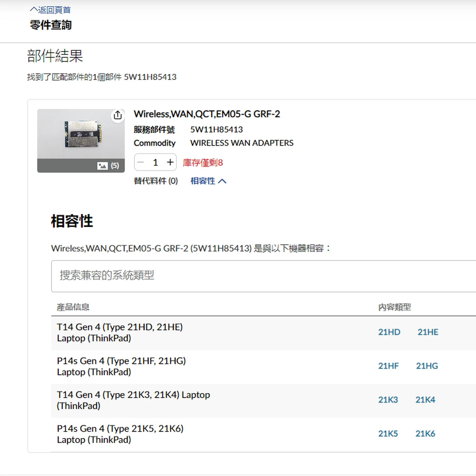Increase quantity with the plus button
Viewport: 476px width, 476px height.
pyautogui.click(x=170, y=162)
